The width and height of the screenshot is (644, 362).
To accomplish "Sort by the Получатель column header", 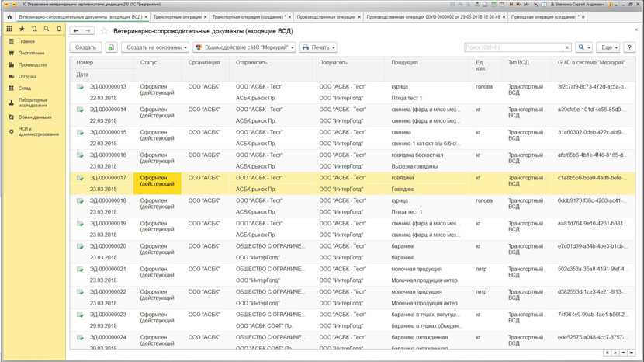I will (333, 62).
